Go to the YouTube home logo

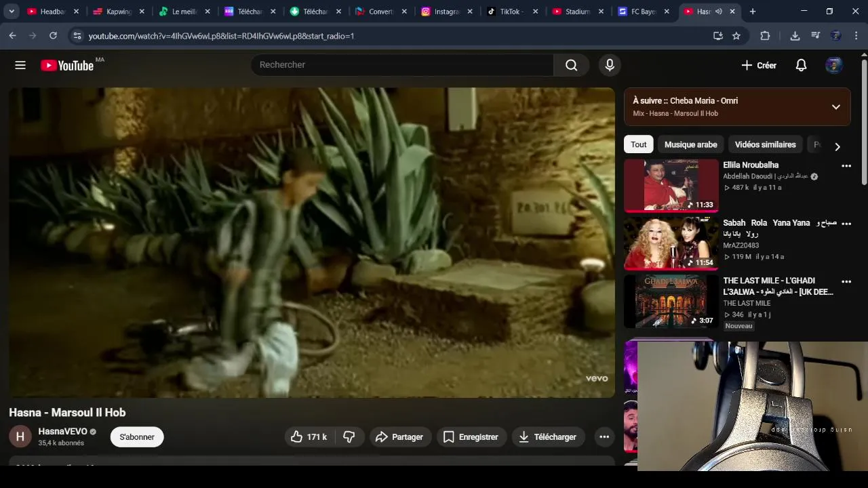tap(67, 65)
